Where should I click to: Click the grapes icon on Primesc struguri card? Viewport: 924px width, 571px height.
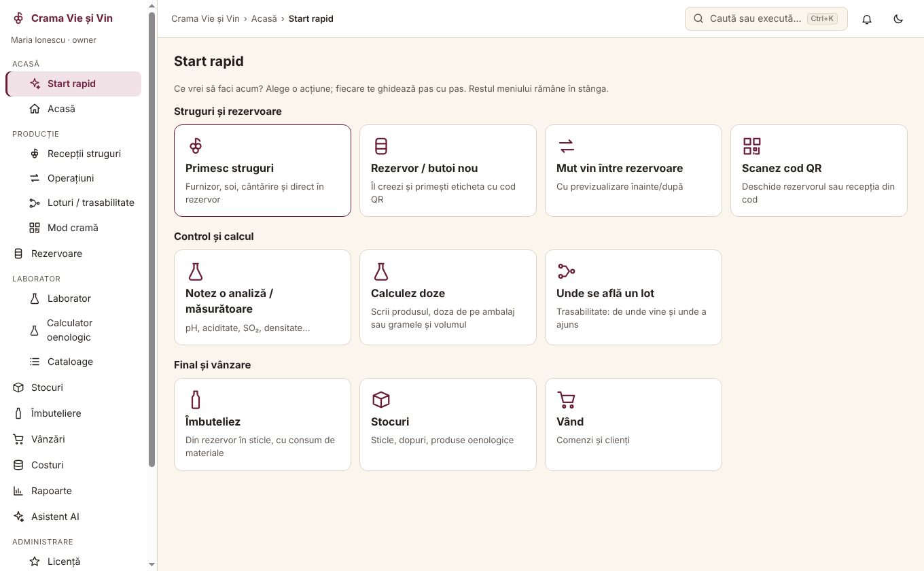tap(196, 146)
